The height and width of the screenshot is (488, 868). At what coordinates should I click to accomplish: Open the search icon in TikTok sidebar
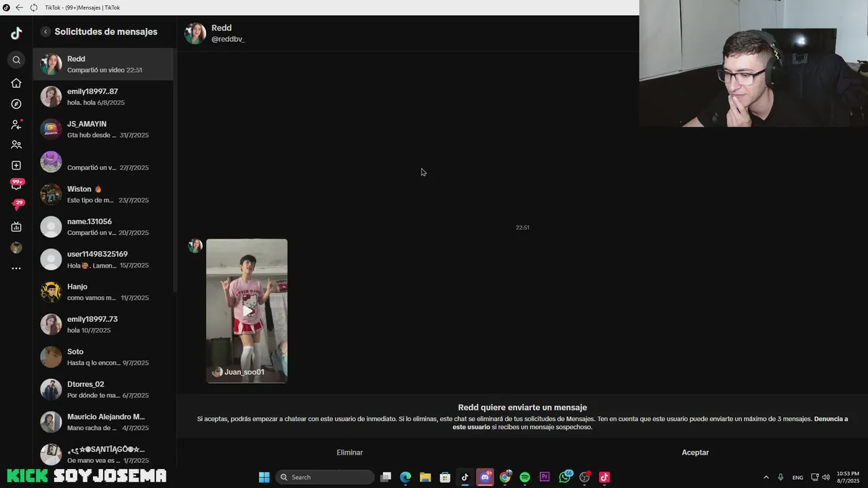tap(16, 60)
